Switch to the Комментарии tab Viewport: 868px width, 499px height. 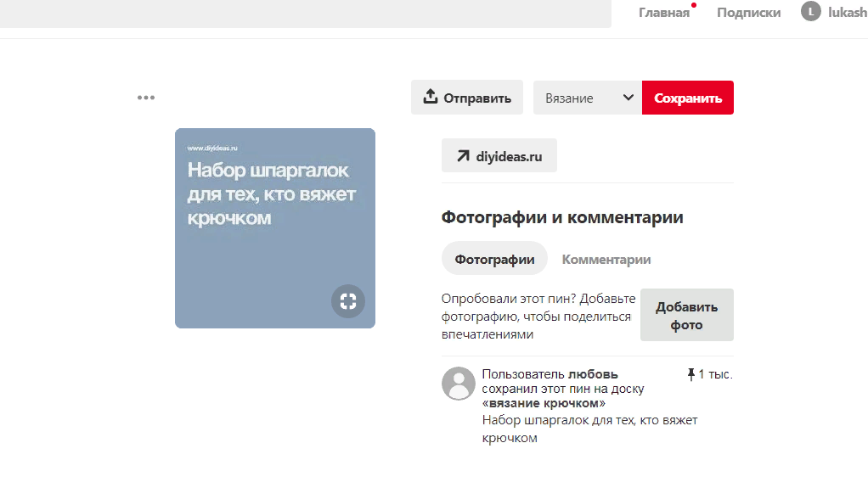[606, 259]
